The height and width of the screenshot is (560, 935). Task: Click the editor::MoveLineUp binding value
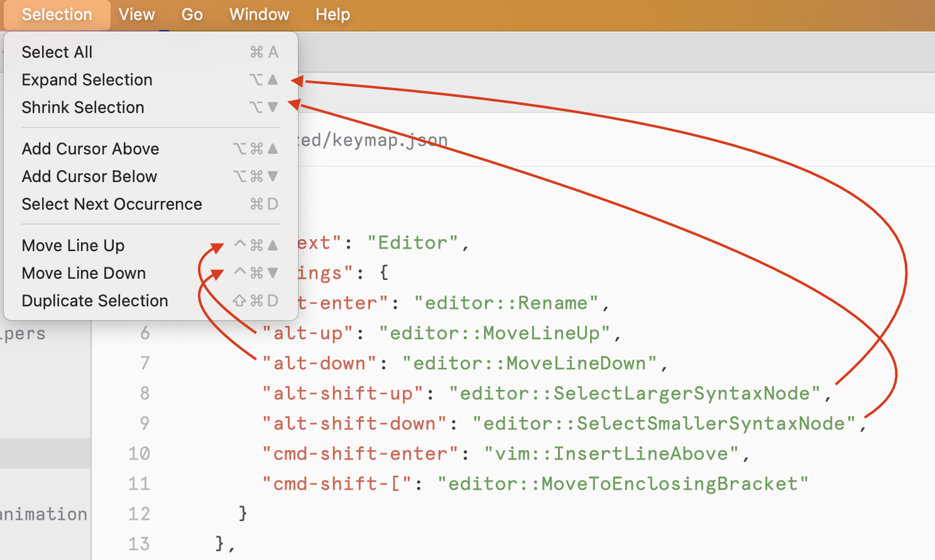coord(496,333)
